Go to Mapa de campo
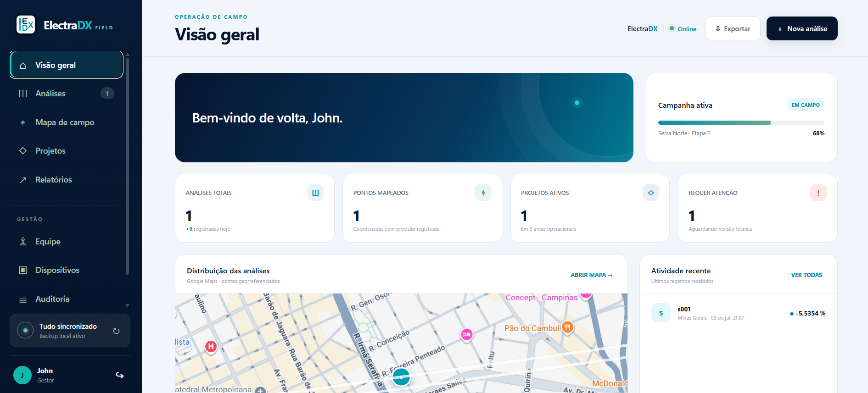This screenshot has height=393, width=868. [x=67, y=122]
